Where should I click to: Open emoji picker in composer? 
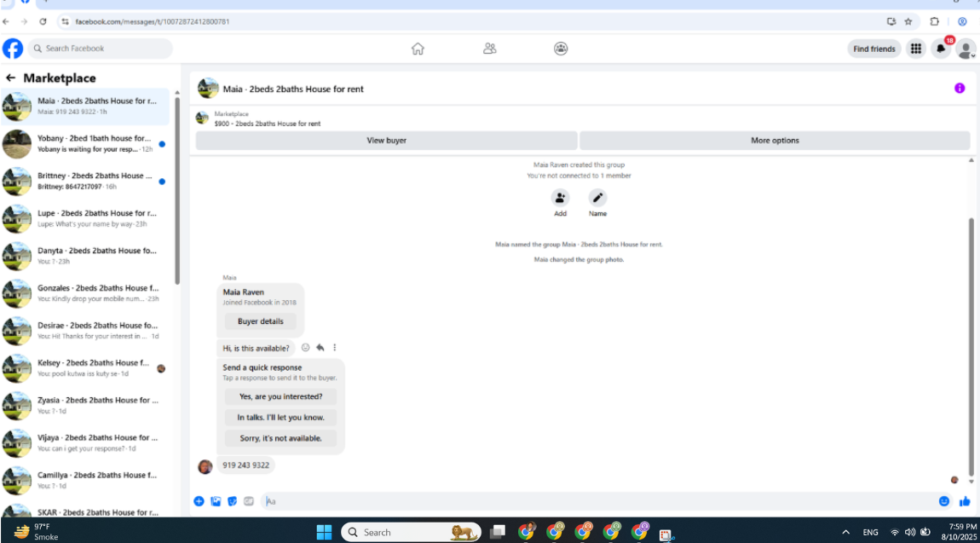pyautogui.click(x=943, y=501)
